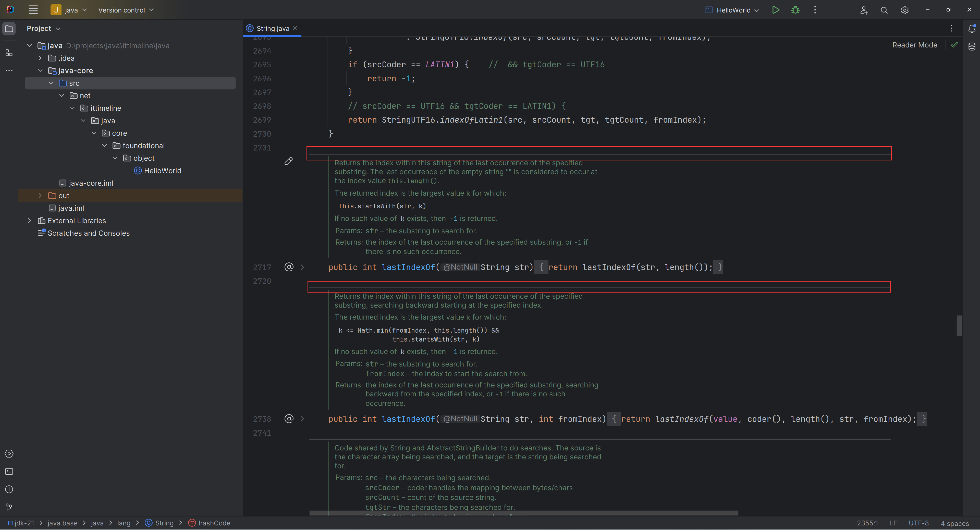Click LF line separator widget
980x530 pixels.
coord(893,523)
